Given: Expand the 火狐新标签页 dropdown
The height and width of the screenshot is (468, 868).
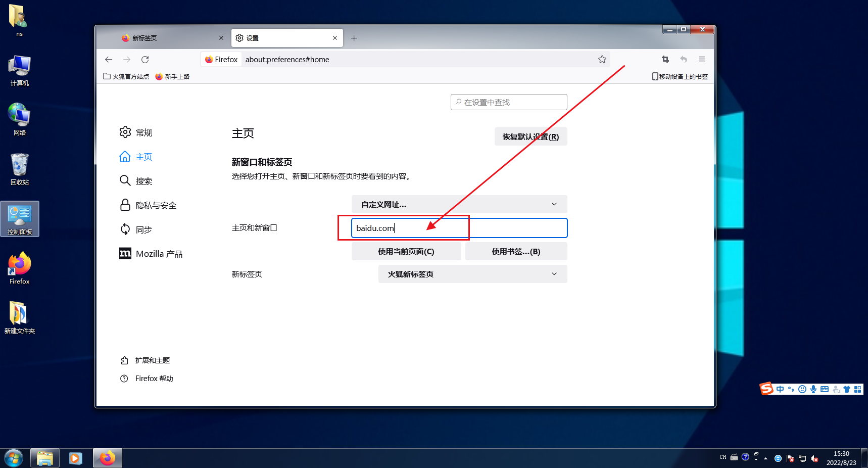Looking at the screenshot, I should click(x=472, y=274).
